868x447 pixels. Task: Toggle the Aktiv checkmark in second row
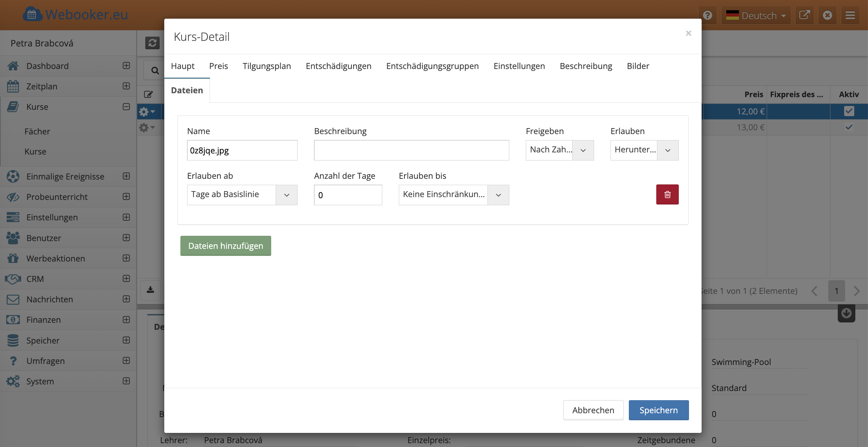[x=849, y=127]
